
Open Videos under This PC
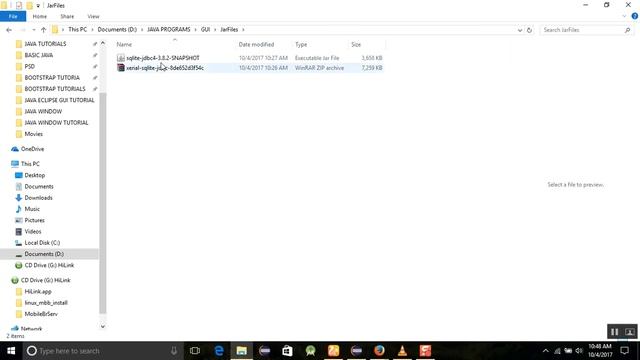pos(33,231)
